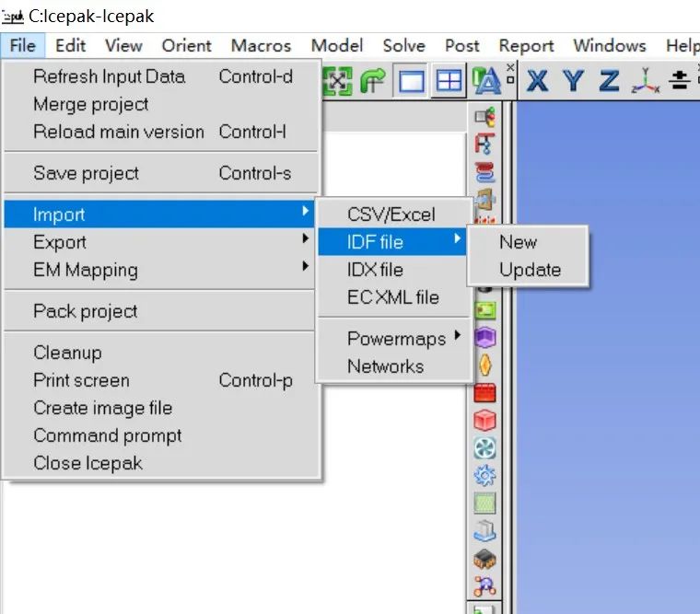Choose Pack project
Viewport: 700px width, 614px height.
point(159,311)
